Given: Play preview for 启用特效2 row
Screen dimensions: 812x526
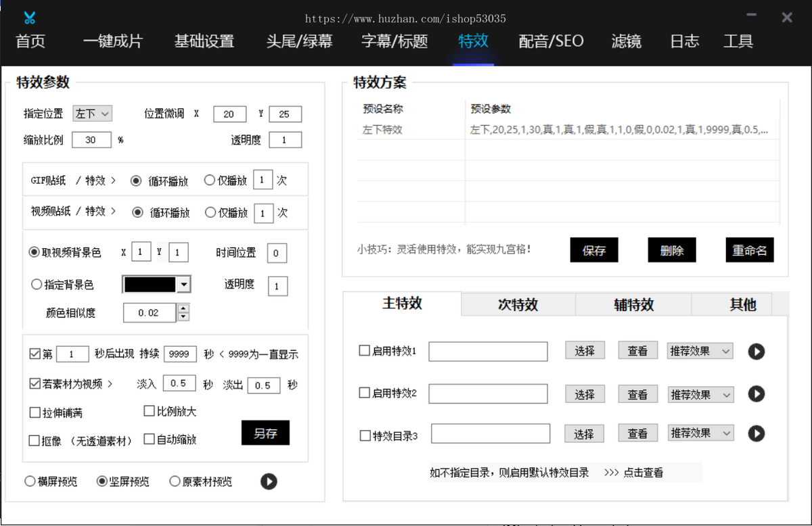Looking at the screenshot, I should click(756, 393).
